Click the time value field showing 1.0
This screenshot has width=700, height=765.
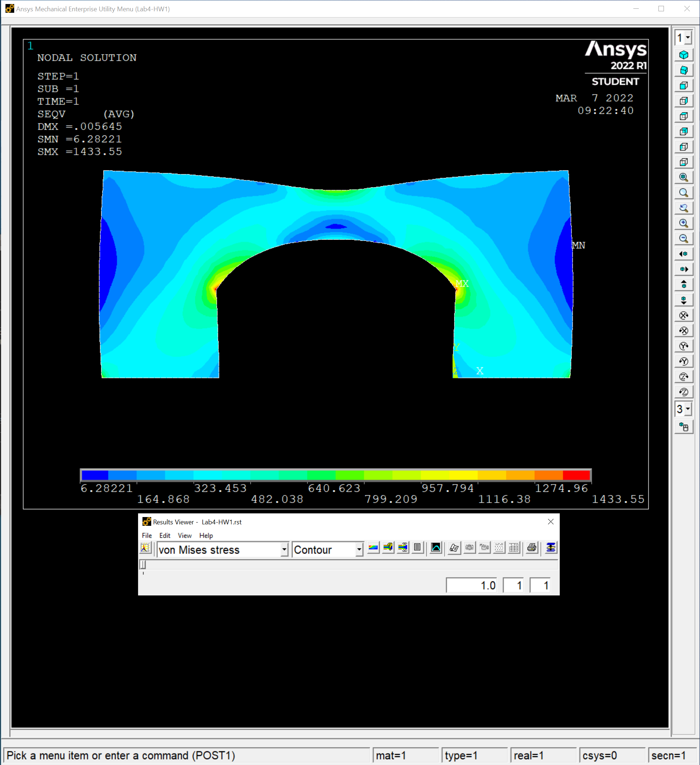coord(472,585)
